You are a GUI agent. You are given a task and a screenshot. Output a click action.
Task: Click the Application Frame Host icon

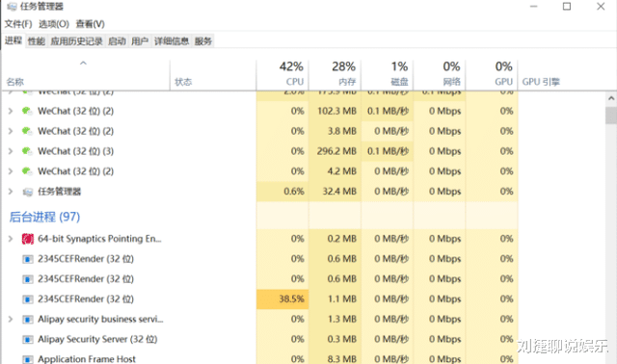[27, 359]
